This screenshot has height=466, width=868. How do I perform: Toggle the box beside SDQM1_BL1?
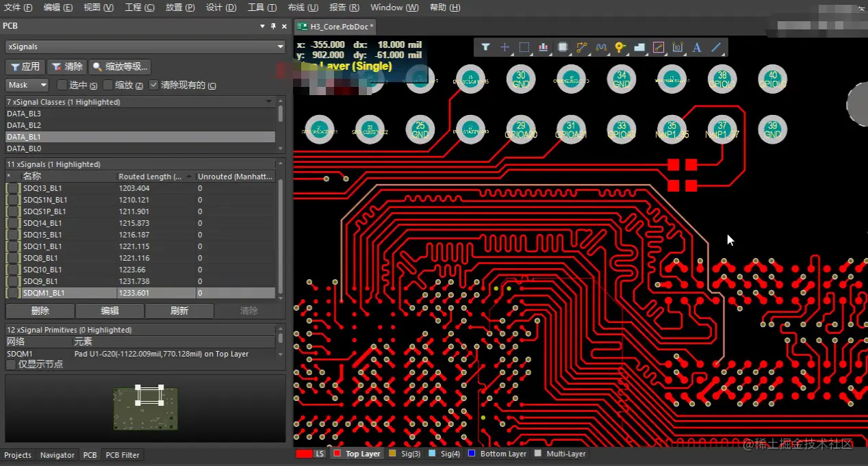click(13, 293)
